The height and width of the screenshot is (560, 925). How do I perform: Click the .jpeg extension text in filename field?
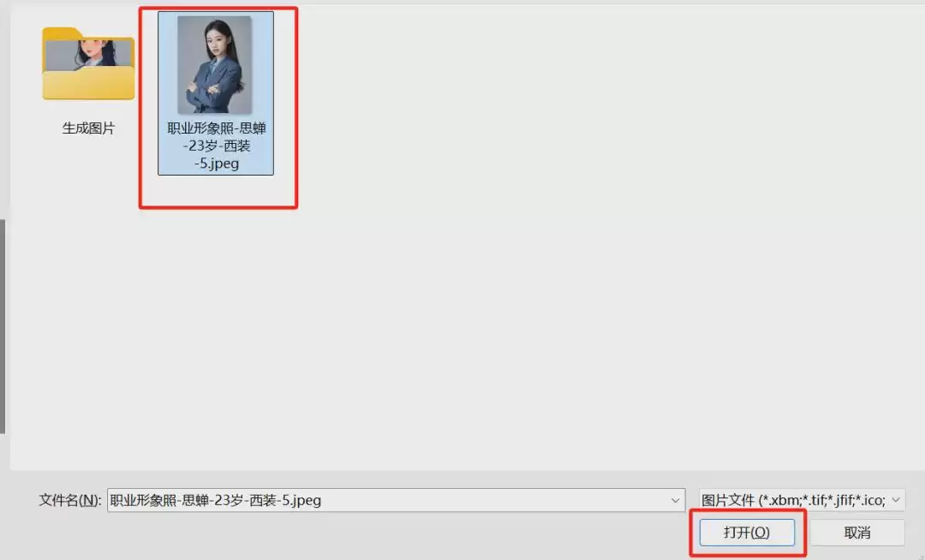tap(306, 500)
